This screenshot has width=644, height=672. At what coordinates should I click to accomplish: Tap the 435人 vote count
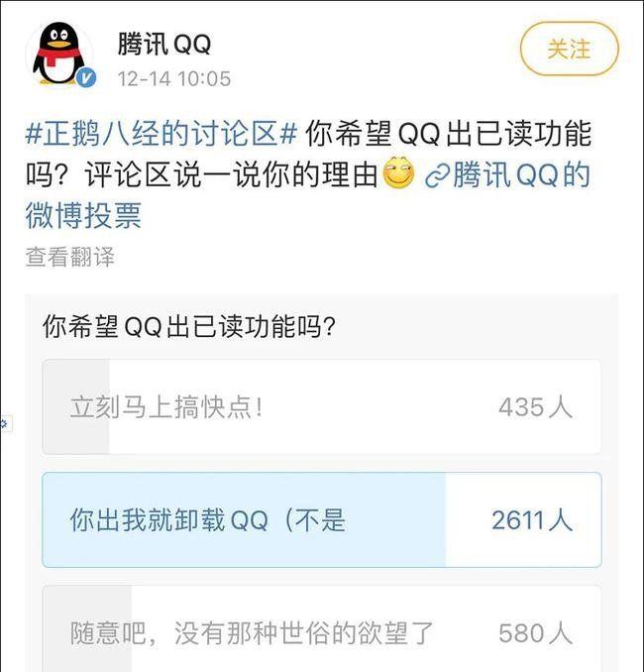tap(536, 407)
